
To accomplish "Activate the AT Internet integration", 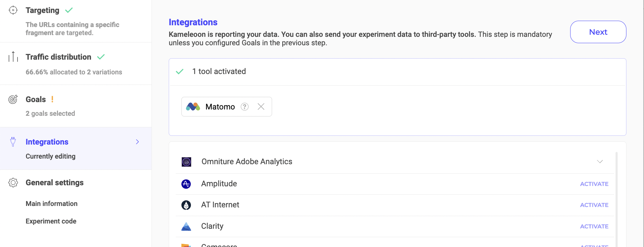I will tap(594, 205).
